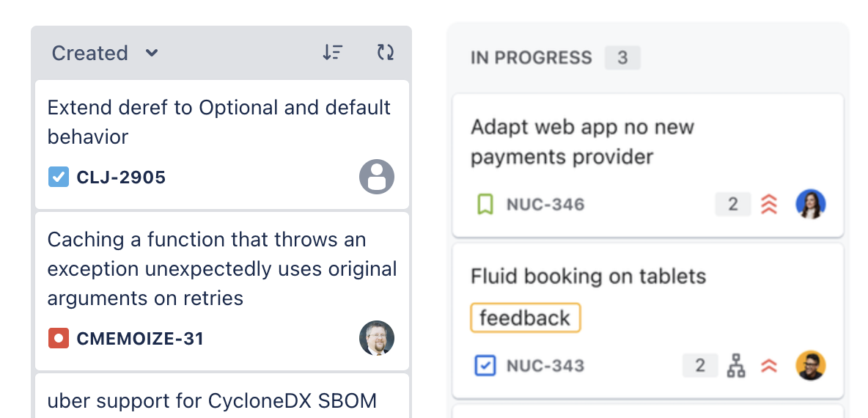Click the feedback label on Fluid booking card
The width and height of the screenshot is (868, 418).
tap(525, 318)
